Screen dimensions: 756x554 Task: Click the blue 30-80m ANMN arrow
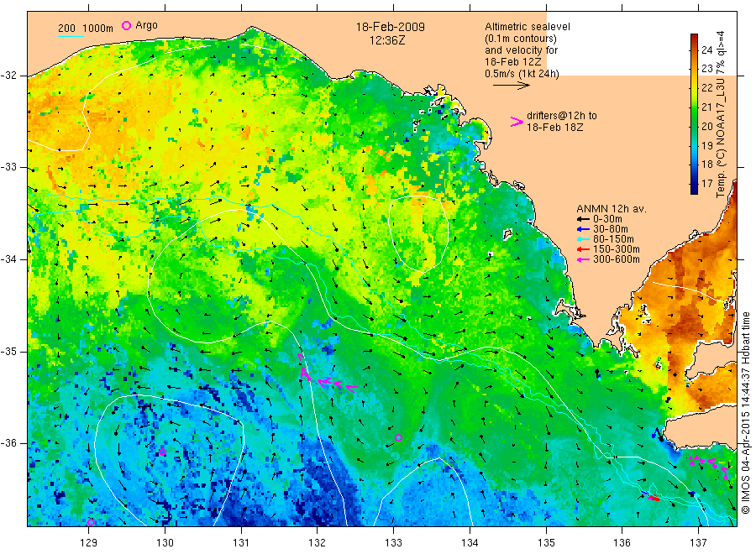pyautogui.click(x=583, y=229)
